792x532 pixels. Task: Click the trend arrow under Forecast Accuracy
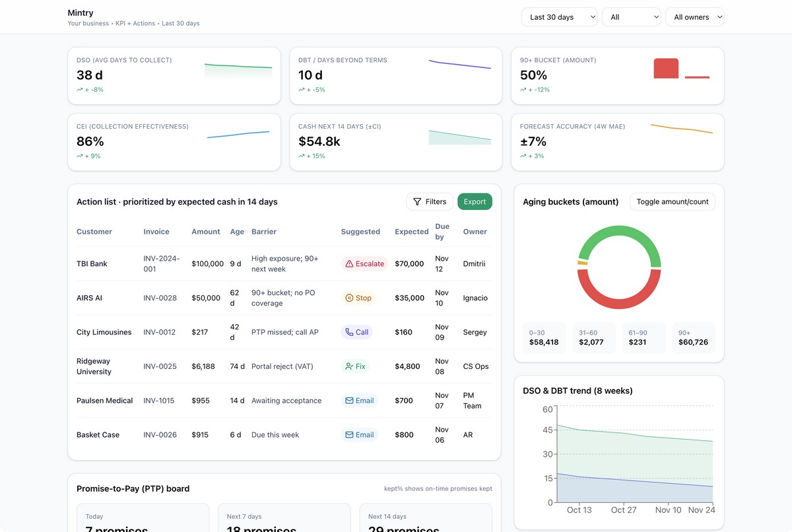tap(523, 156)
